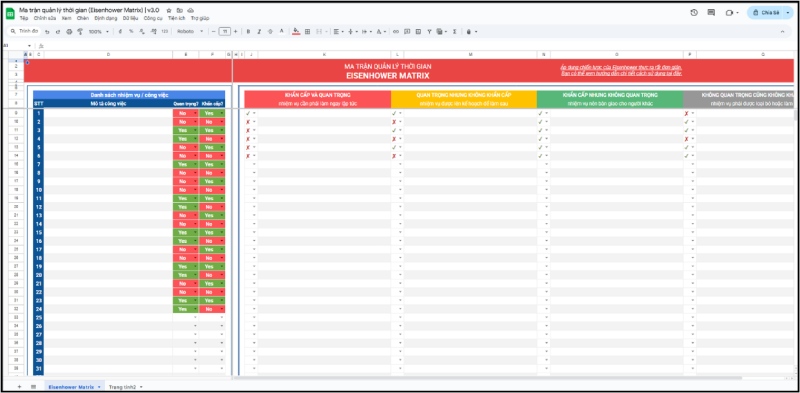800x393 pixels.
Task: Switch to the Trang tính2 tab
Action: point(122,387)
